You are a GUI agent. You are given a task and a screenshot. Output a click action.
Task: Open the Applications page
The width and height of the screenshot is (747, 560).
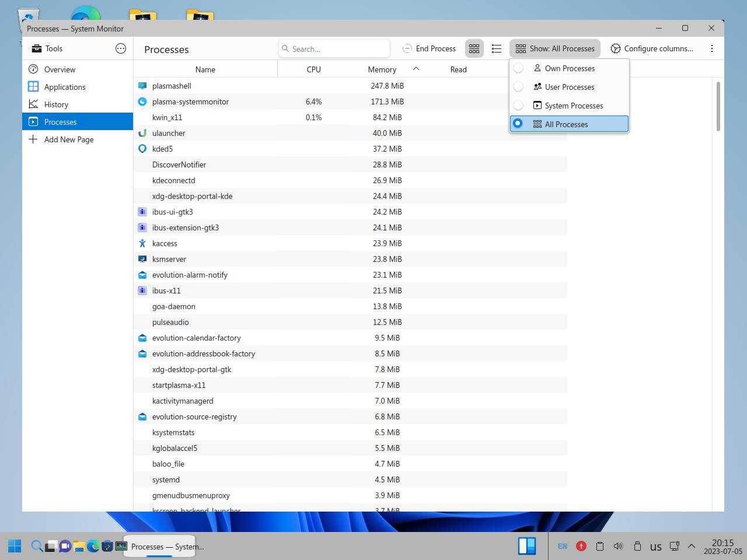[78, 87]
